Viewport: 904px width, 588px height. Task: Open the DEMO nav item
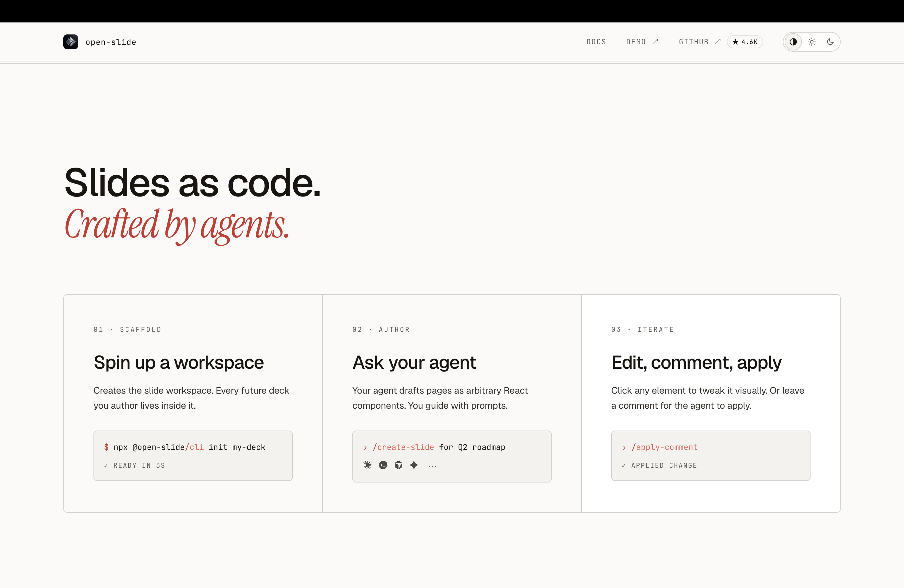(636, 42)
